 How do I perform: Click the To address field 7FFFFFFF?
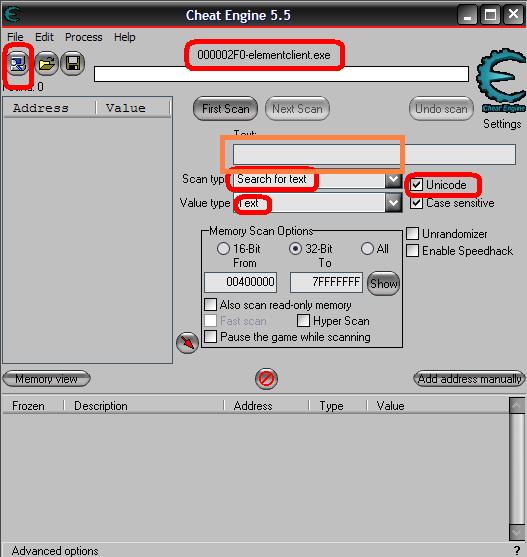[x=326, y=282]
